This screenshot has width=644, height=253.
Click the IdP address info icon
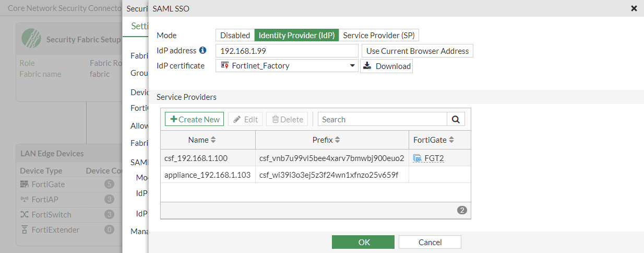point(203,51)
